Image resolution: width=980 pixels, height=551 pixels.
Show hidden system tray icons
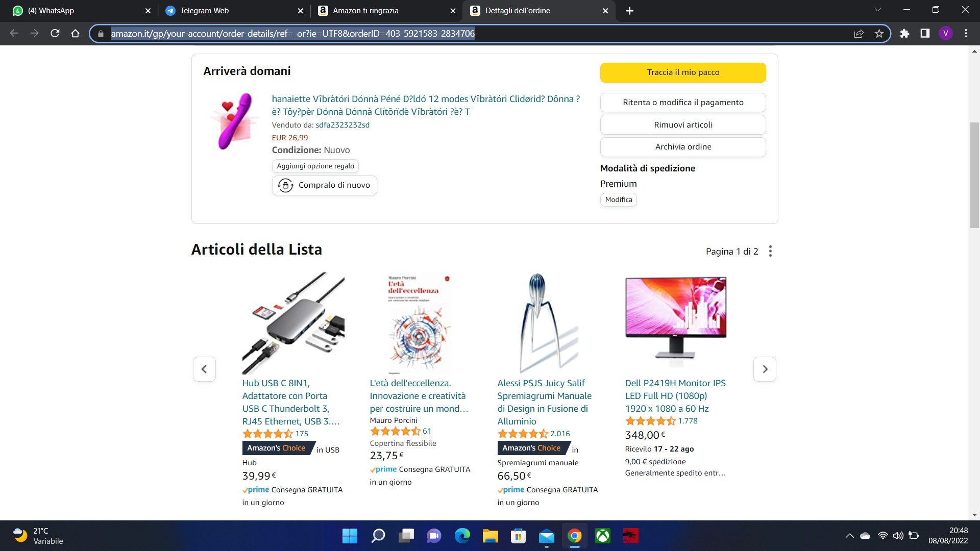point(849,536)
